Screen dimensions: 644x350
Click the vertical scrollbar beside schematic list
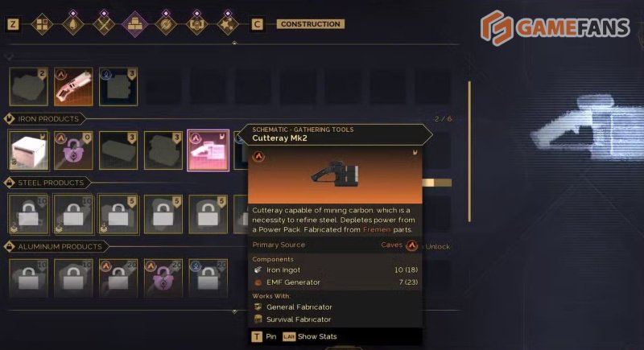[469, 152]
